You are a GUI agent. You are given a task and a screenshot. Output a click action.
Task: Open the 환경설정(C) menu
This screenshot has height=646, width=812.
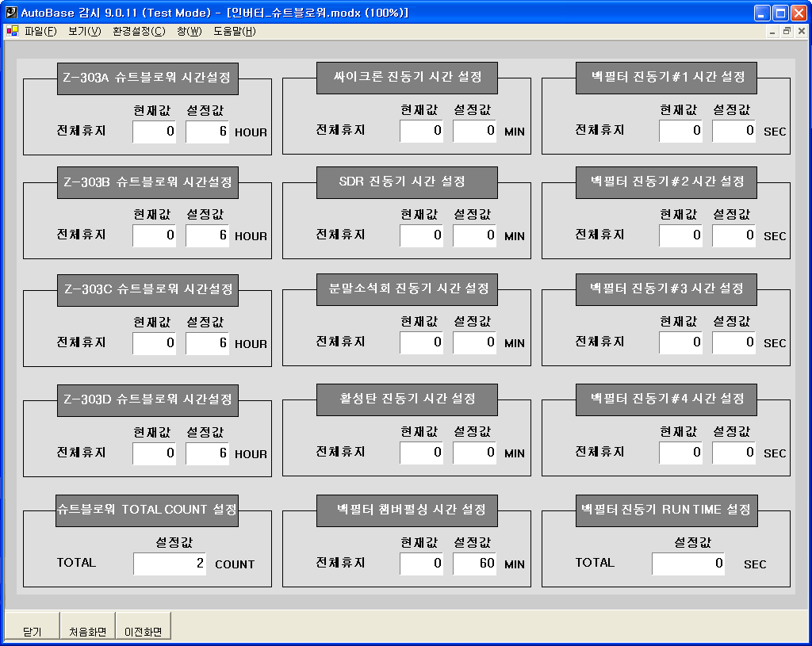click(x=140, y=30)
